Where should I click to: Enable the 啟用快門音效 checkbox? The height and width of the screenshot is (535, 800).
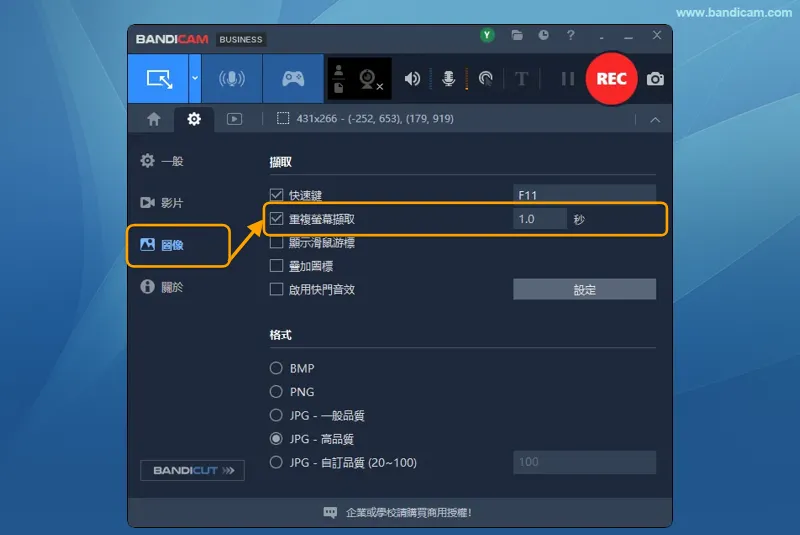[x=276, y=289]
